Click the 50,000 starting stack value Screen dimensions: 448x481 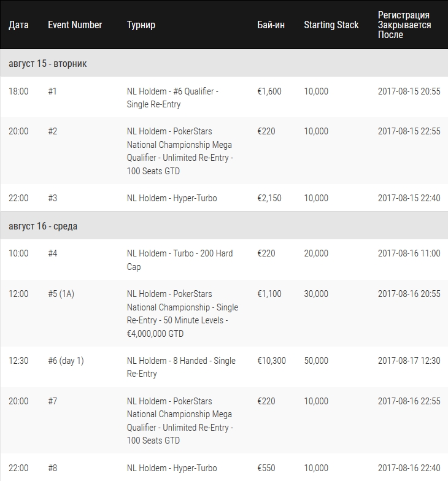point(316,361)
